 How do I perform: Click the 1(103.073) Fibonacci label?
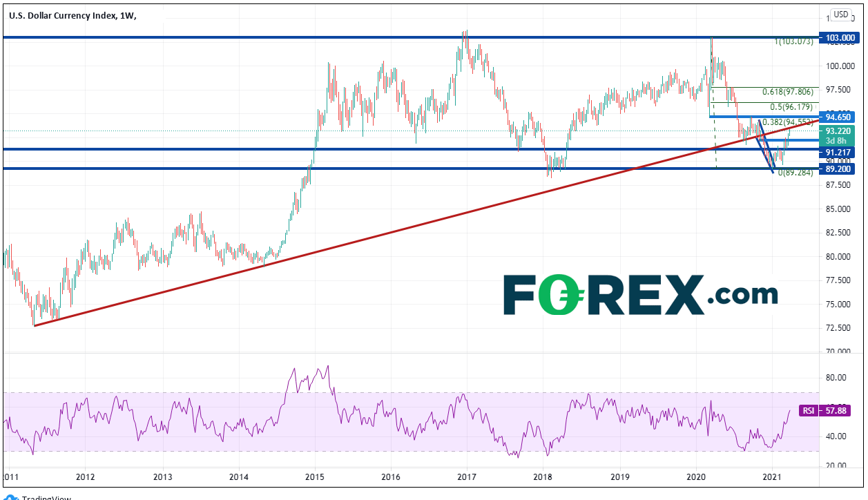click(795, 41)
